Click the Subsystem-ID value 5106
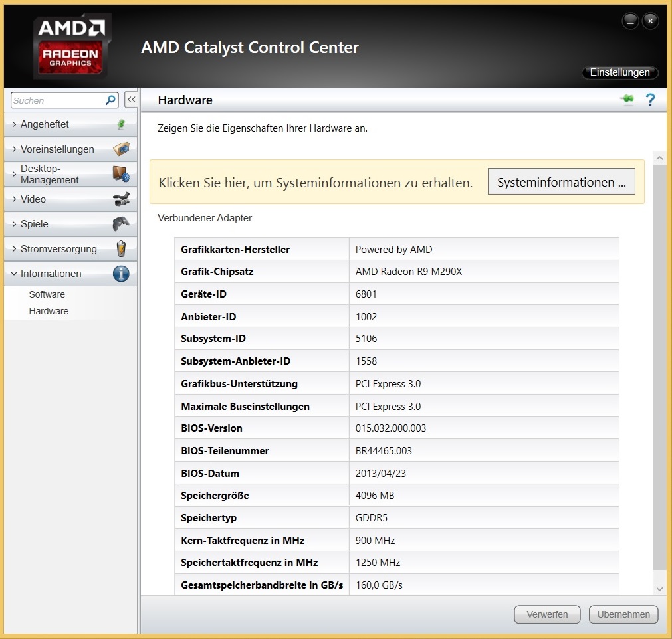The width and height of the screenshot is (672, 639). [366, 338]
